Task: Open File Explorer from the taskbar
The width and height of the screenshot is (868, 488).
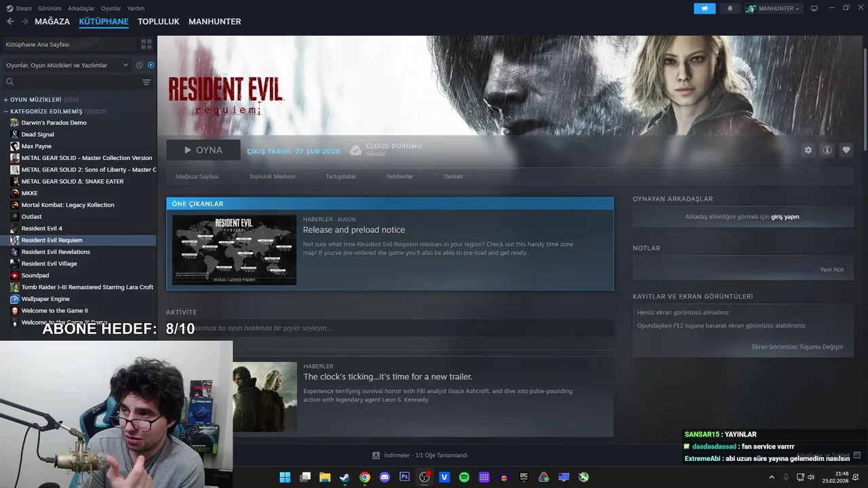Action: [325, 477]
